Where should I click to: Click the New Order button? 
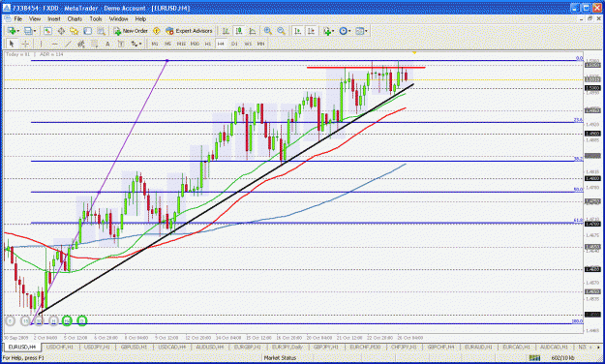(x=131, y=31)
